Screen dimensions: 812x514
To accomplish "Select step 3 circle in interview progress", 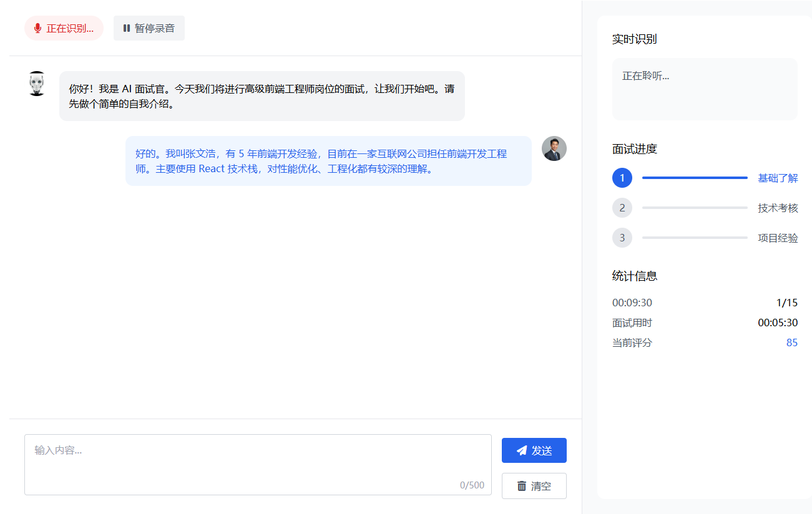I will coord(622,238).
